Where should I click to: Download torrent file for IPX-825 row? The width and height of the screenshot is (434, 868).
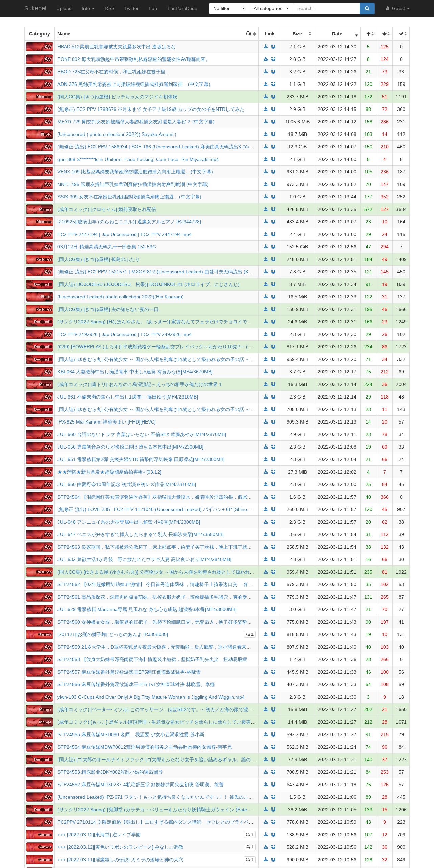coord(266,422)
